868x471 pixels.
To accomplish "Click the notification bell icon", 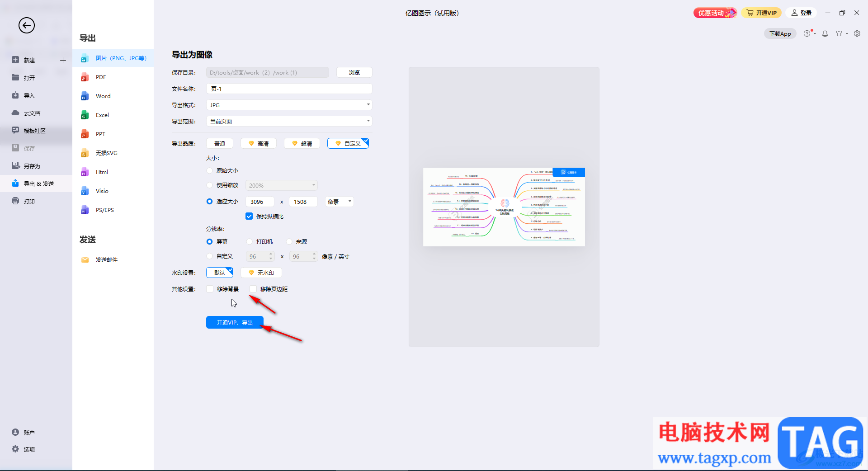I will (825, 33).
